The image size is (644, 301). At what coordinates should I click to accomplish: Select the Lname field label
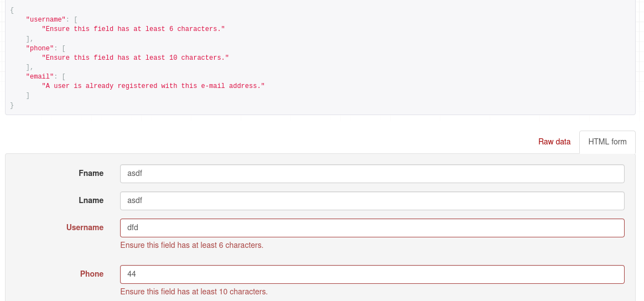point(91,200)
